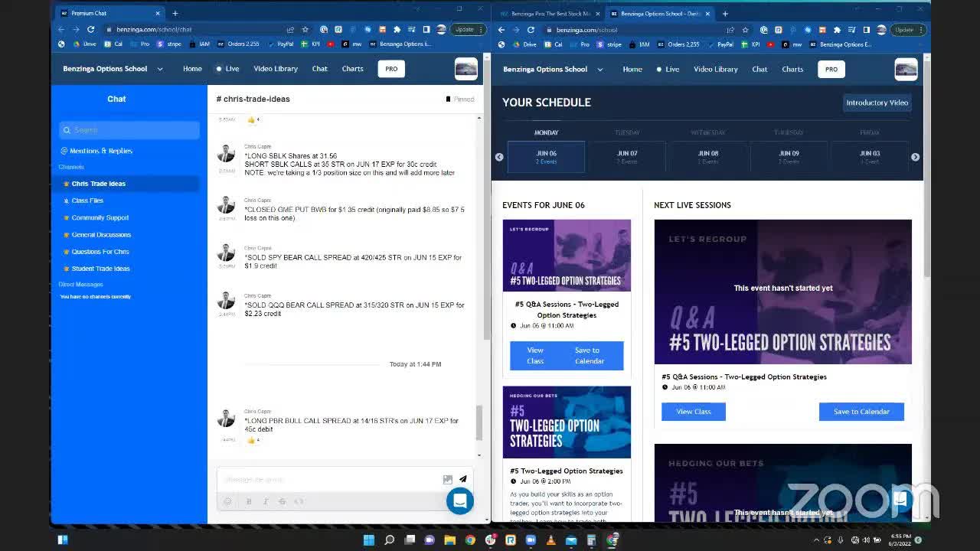
Task: Insert emoji in message composer
Action: point(227,501)
